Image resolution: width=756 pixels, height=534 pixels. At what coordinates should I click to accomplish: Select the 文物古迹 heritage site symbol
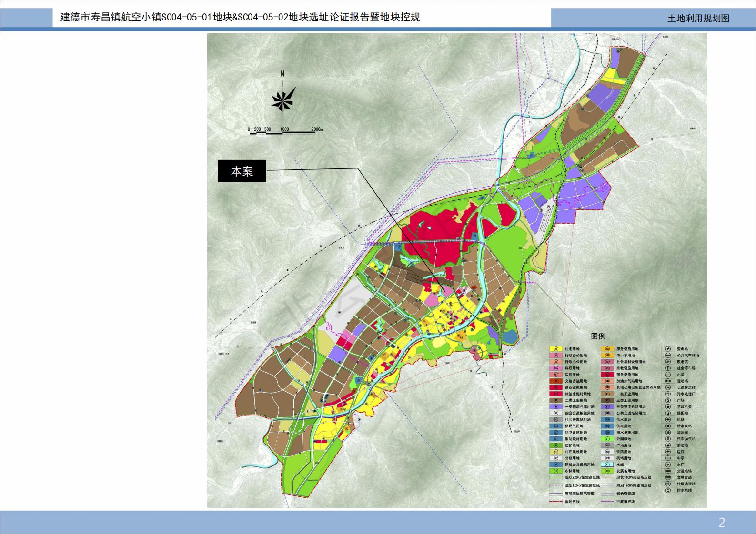(x=668, y=477)
